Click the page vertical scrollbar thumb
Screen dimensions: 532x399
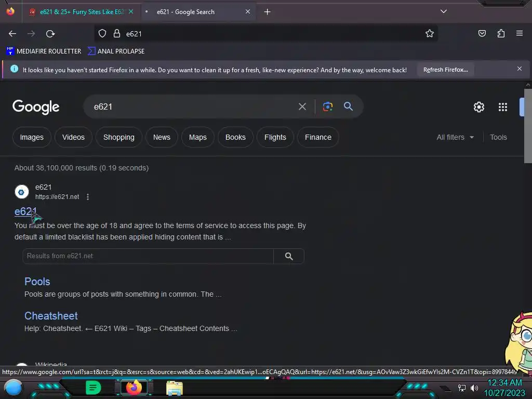pyautogui.click(x=528, y=126)
